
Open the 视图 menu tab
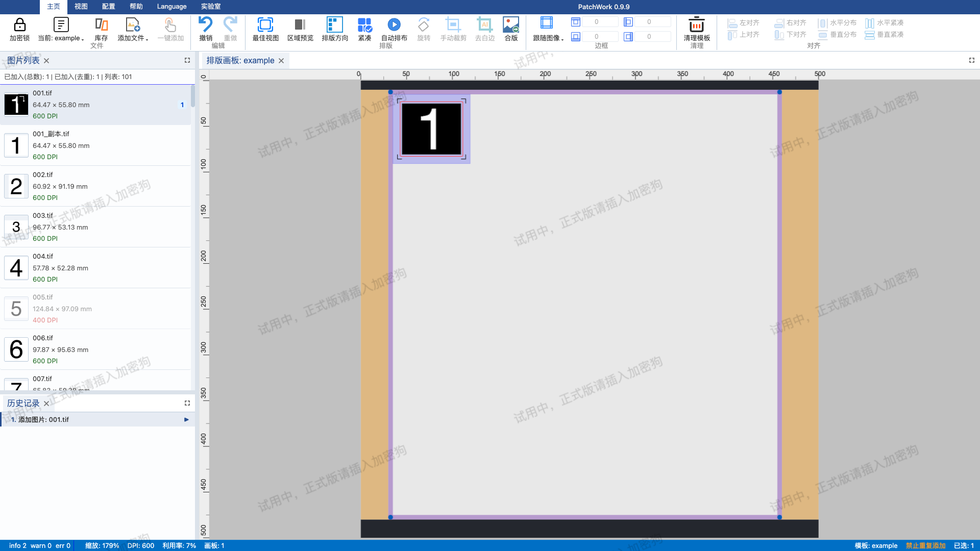(81, 7)
